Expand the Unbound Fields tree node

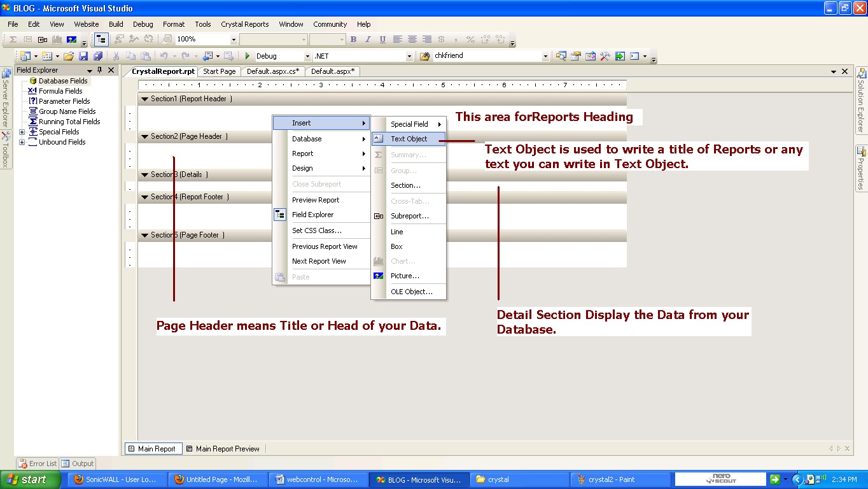point(22,142)
